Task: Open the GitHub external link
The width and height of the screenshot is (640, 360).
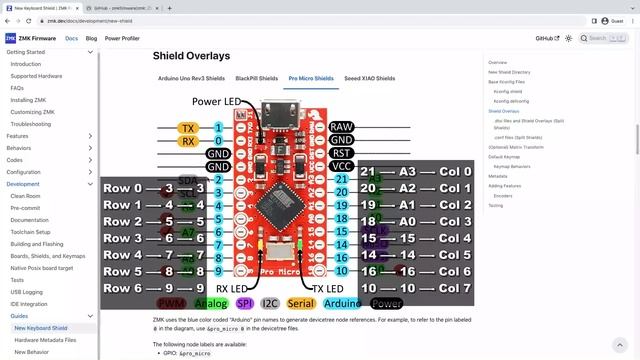Action: [x=547, y=38]
